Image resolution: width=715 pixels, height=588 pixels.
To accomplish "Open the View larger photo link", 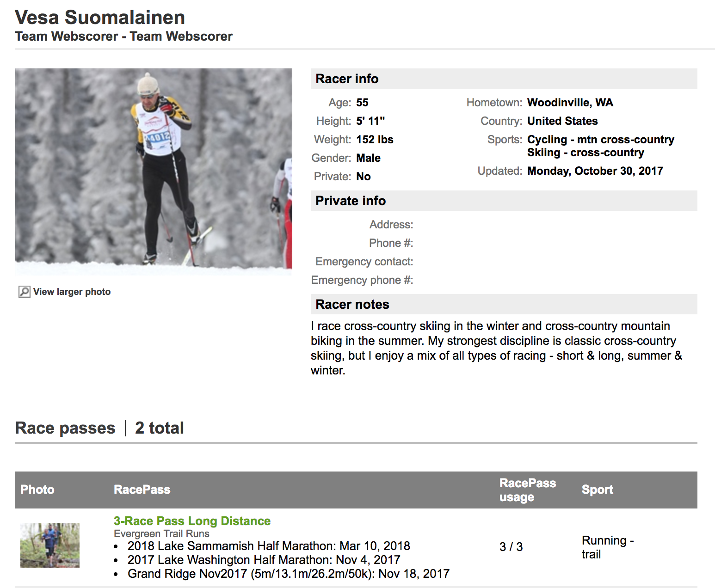I will pyautogui.click(x=72, y=292).
